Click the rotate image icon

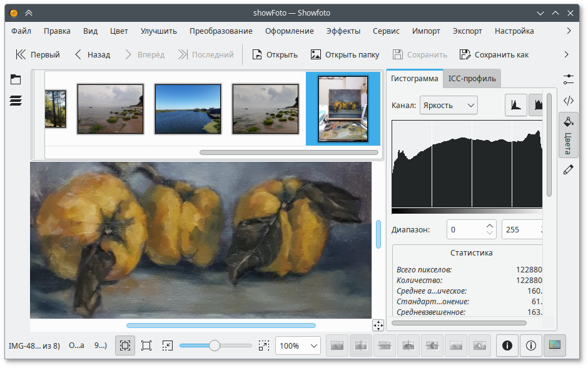tap(408, 345)
